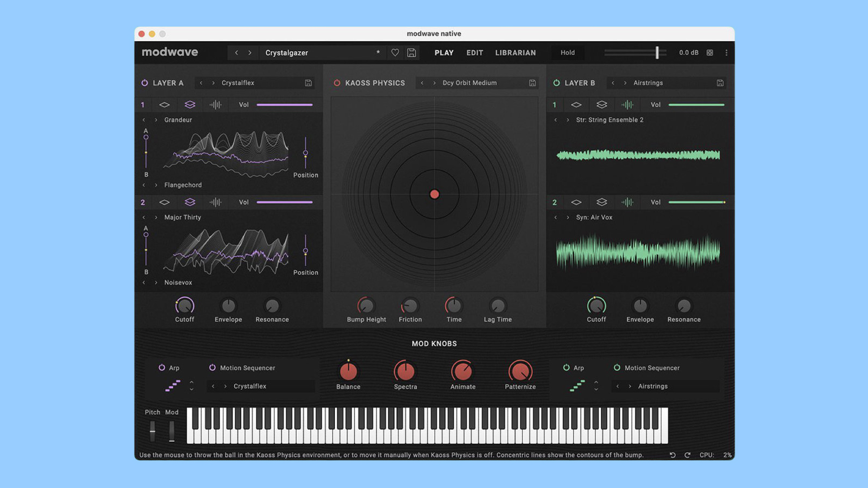Step to the next Motion Sequencer preset Crystalflex
The width and height of the screenshot is (868, 488).
click(x=225, y=386)
